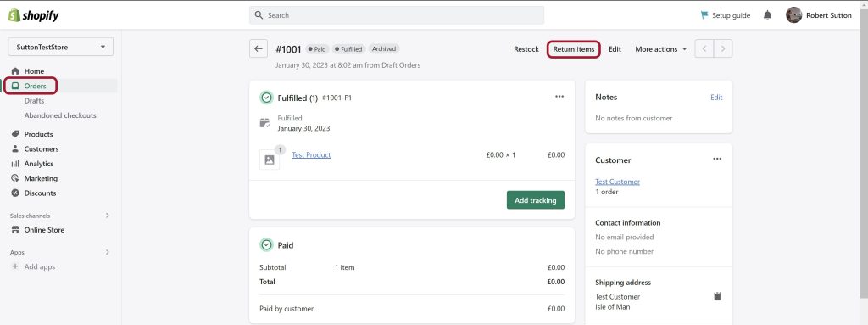Open the SuttonTestStore store switcher dropdown

click(x=60, y=48)
